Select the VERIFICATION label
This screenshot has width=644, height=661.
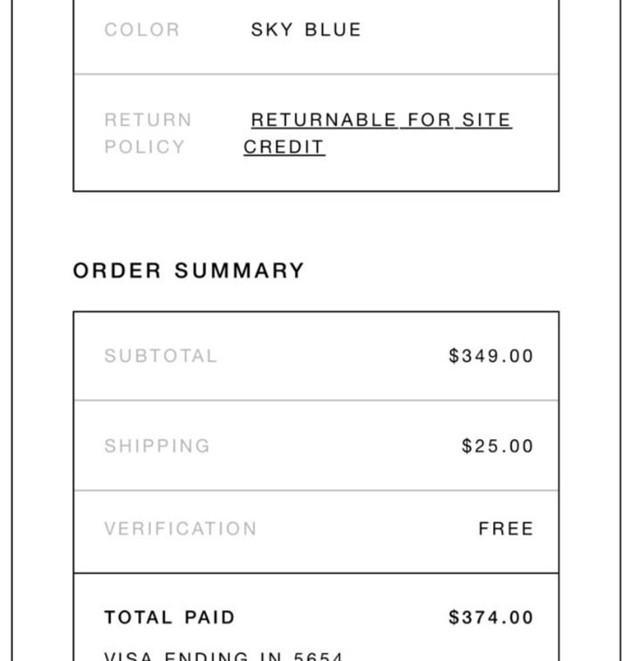tap(181, 528)
